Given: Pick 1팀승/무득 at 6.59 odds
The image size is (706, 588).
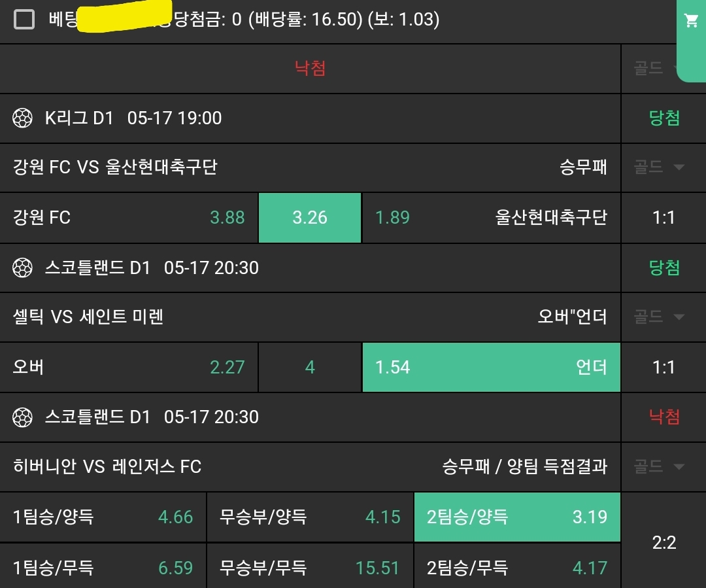Looking at the screenshot, I should [x=103, y=567].
